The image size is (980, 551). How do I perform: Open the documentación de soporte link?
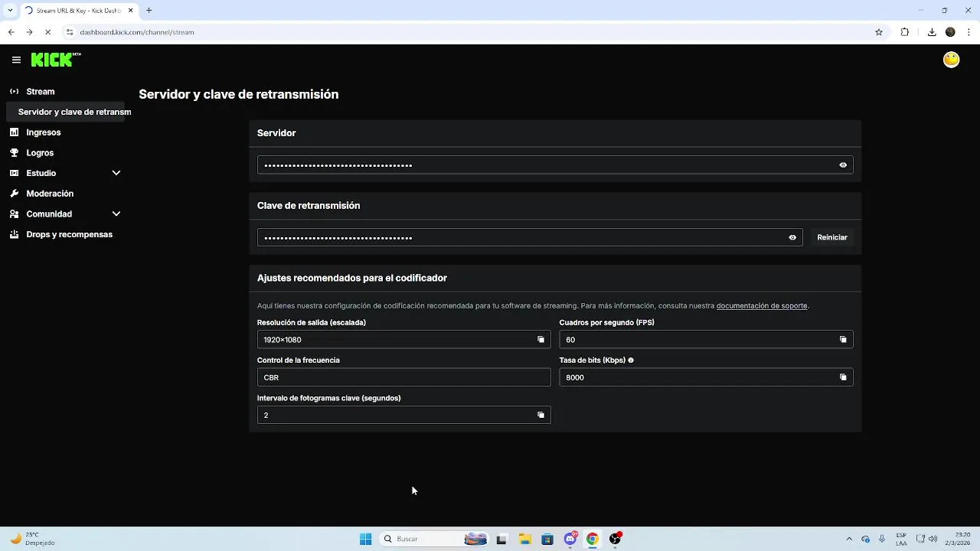(x=762, y=305)
